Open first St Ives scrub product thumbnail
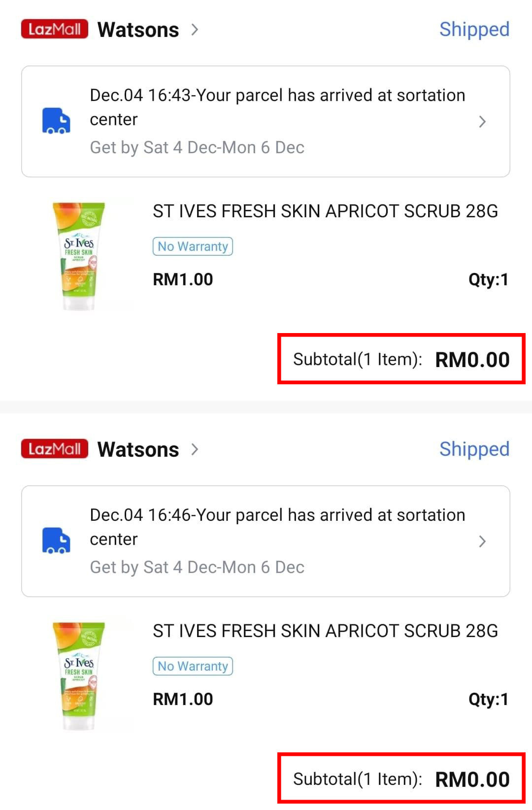532x810 pixels. (x=79, y=256)
